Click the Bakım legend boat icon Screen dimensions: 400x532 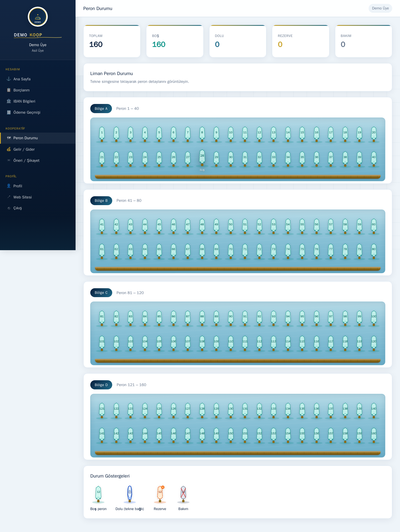(183, 494)
